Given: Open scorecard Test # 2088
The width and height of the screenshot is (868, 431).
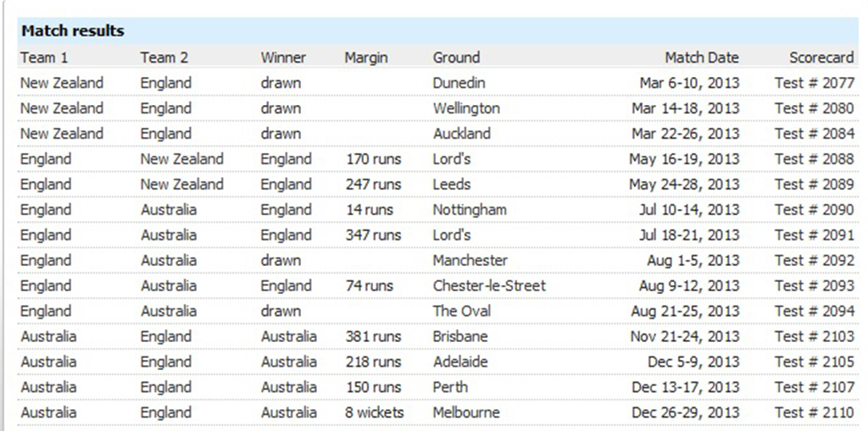Looking at the screenshot, I should click(x=815, y=159).
